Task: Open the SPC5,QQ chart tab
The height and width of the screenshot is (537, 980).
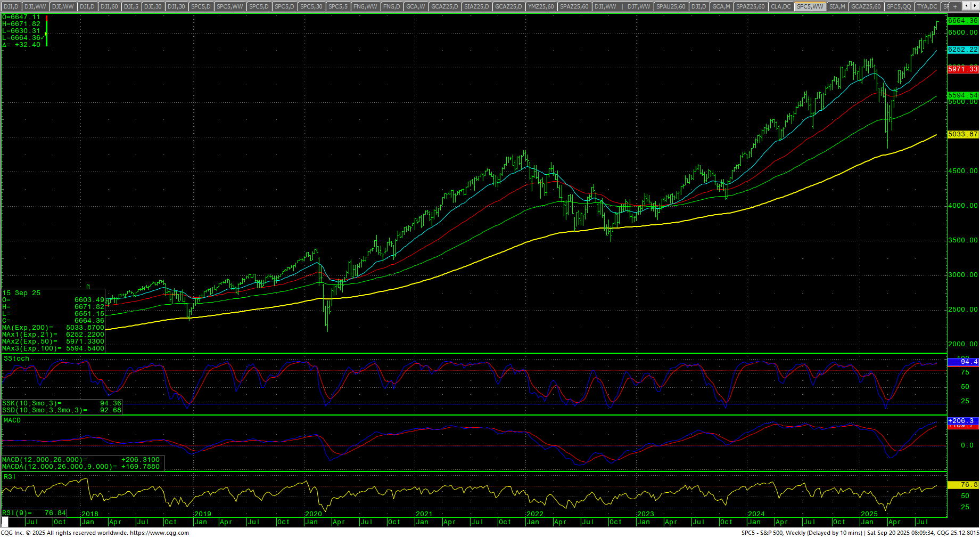Action: click(899, 6)
